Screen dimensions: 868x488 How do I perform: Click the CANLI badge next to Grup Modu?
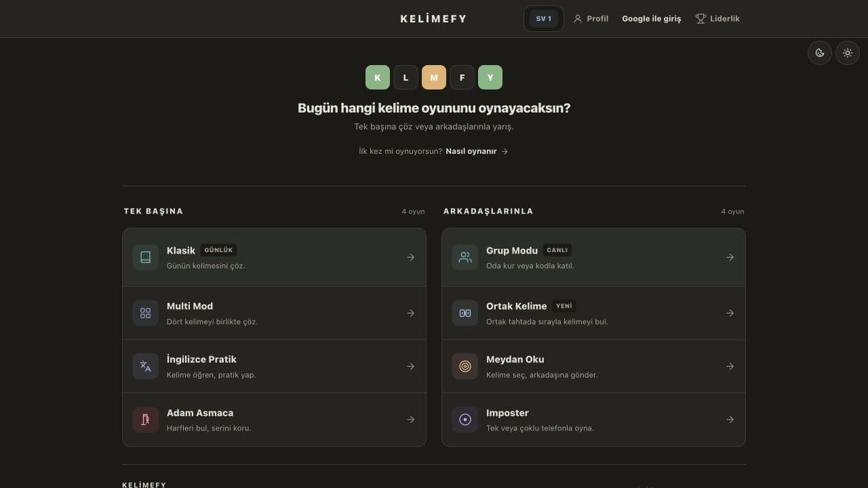point(557,250)
